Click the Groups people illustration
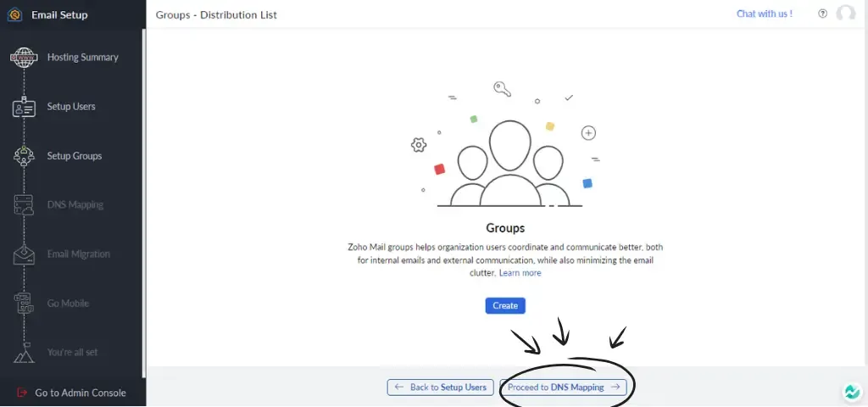Image resolution: width=868 pixels, height=407 pixels. tap(509, 165)
